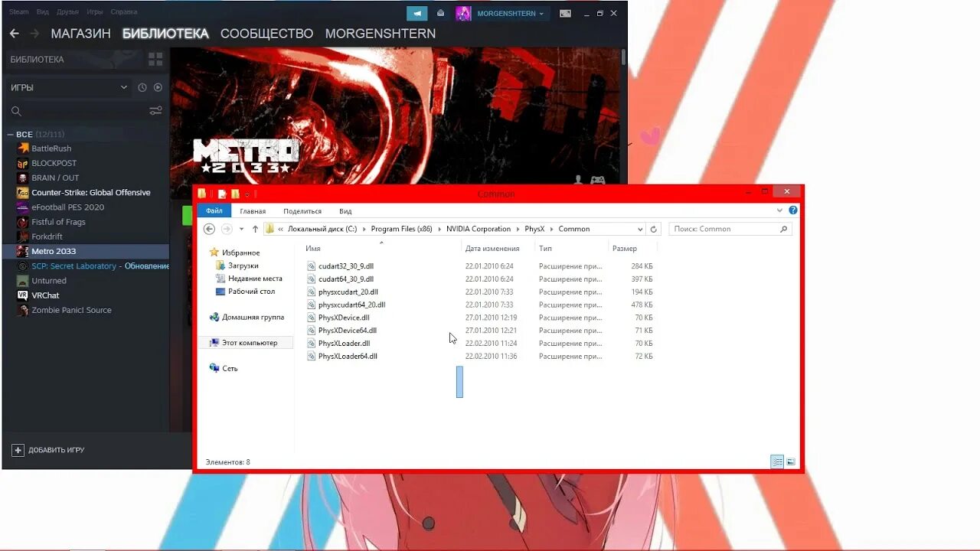Open the Справка menu in Steam

[124, 12]
